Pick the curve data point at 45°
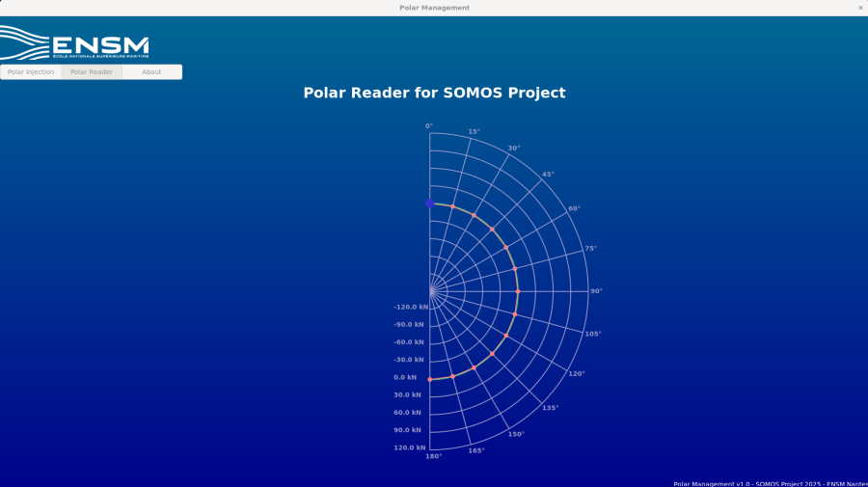 (x=492, y=230)
